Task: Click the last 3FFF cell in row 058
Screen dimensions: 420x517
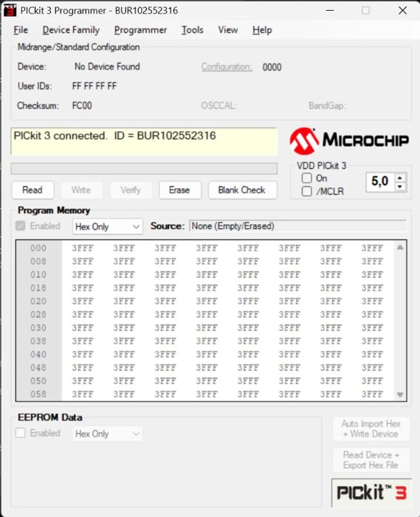Action: [372, 394]
